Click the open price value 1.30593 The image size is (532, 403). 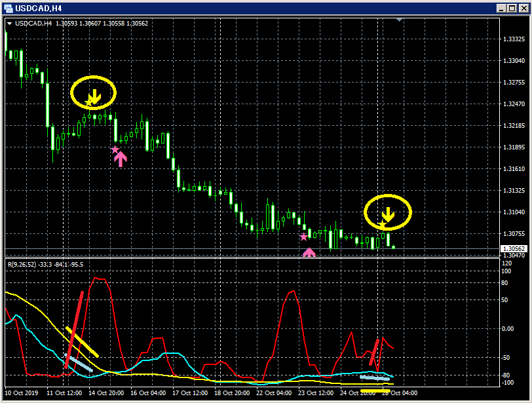pyautogui.click(x=67, y=24)
